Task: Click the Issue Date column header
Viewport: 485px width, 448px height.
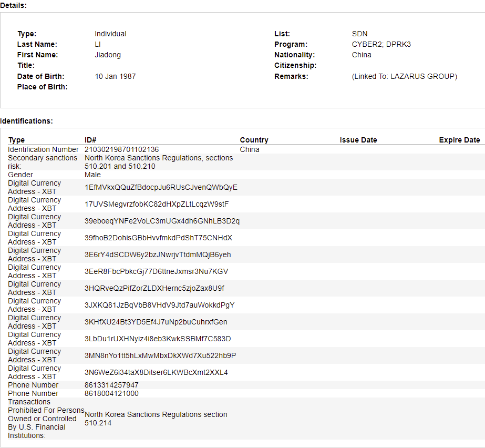Action: coord(358,140)
